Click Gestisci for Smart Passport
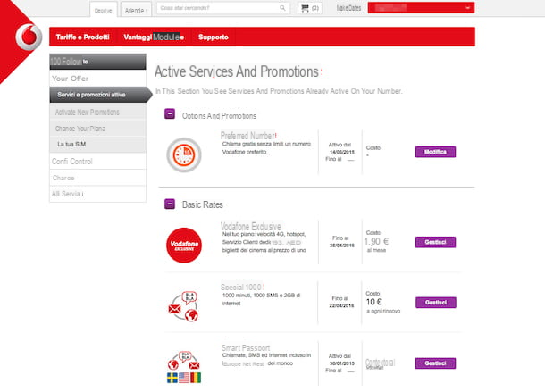545x392 pixels. pos(435,363)
